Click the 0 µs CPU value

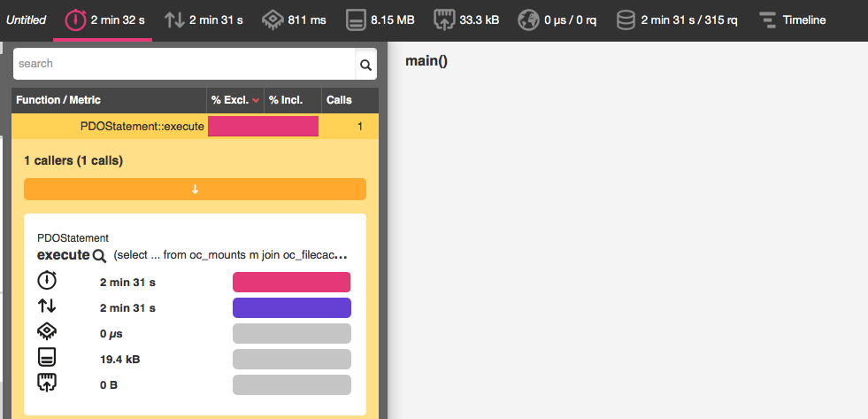pos(111,334)
